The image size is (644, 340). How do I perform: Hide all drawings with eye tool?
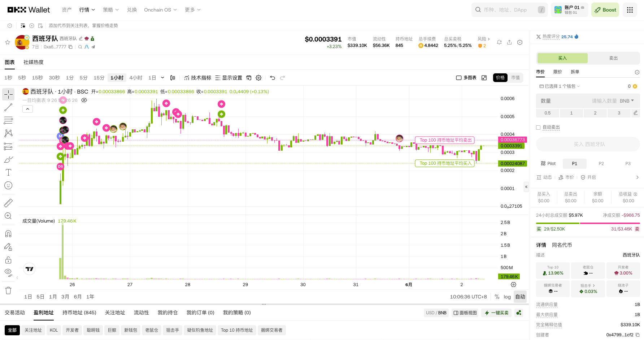[x=8, y=272]
